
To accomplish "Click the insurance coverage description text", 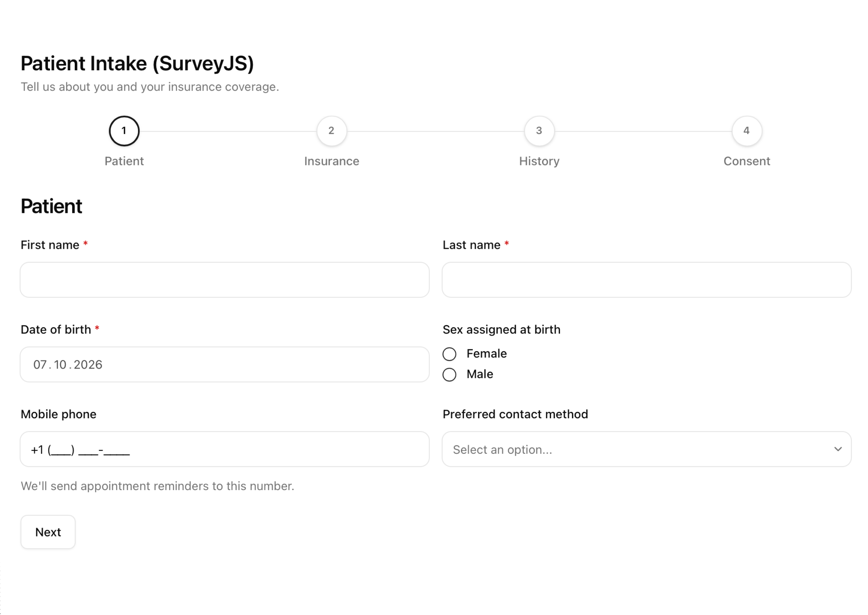I will click(x=150, y=87).
